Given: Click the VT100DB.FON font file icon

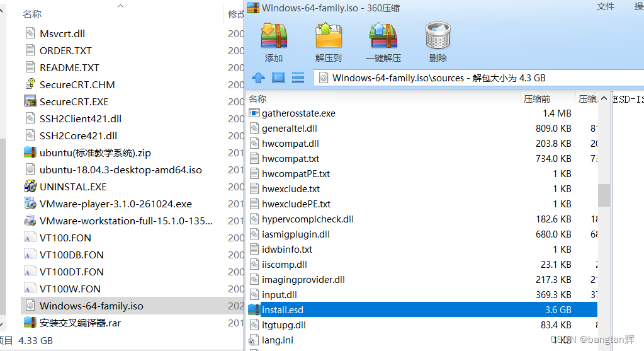Looking at the screenshot, I should [x=30, y=255].
